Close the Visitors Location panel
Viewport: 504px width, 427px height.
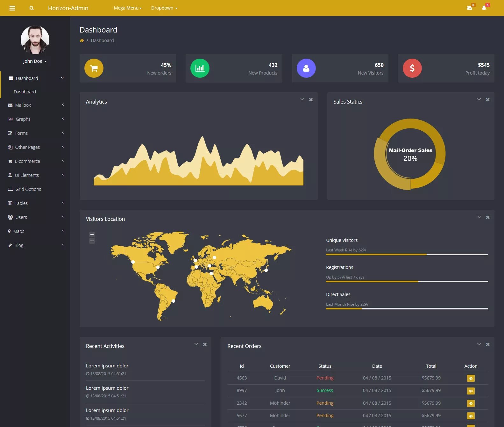[487, 217]
